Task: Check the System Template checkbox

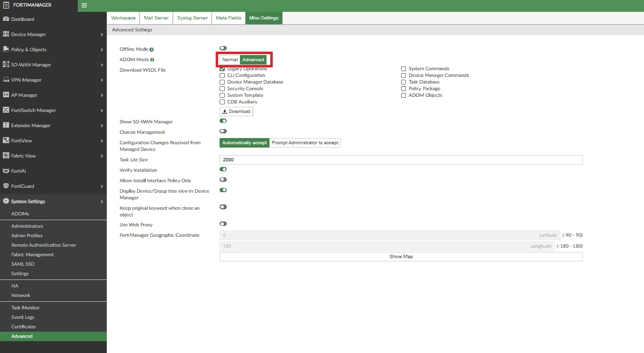Action: (222, 95)
